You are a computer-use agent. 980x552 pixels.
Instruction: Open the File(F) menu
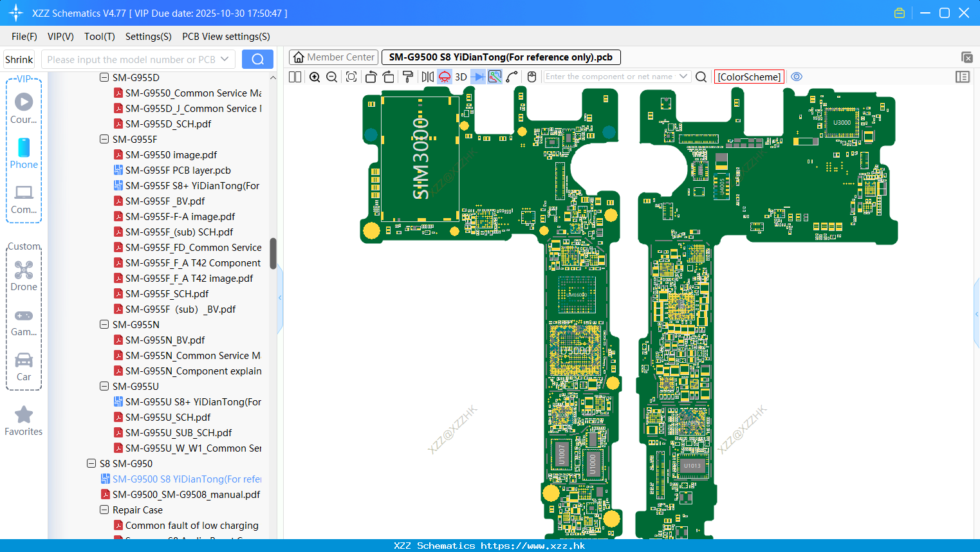click(x=24, y=37)
